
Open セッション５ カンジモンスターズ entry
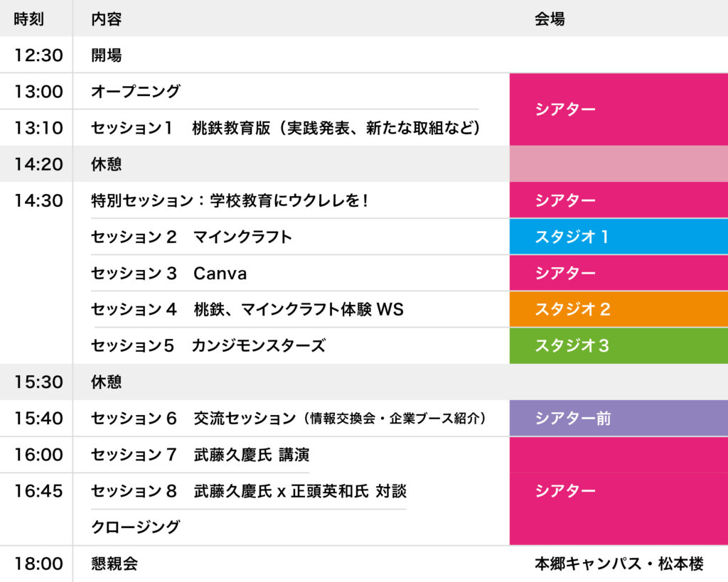(x=208, y=346)
